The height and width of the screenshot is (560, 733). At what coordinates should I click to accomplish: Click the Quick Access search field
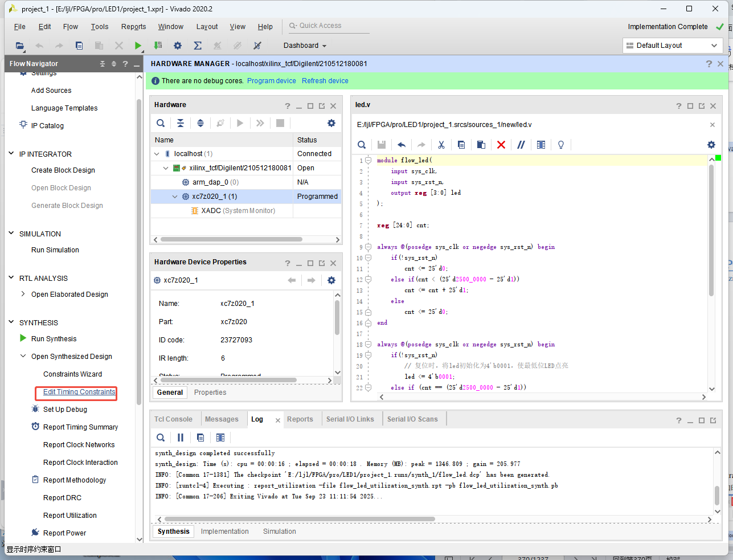[328, 26]
